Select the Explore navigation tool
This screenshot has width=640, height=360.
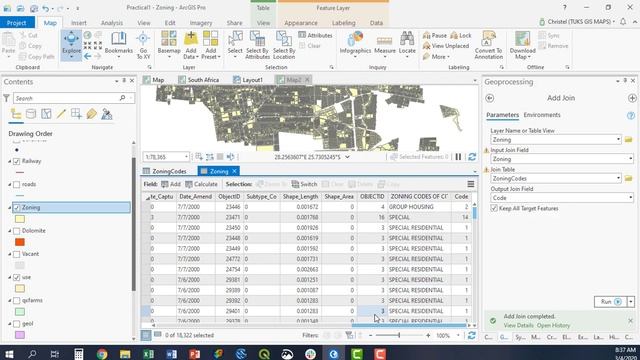71,44
